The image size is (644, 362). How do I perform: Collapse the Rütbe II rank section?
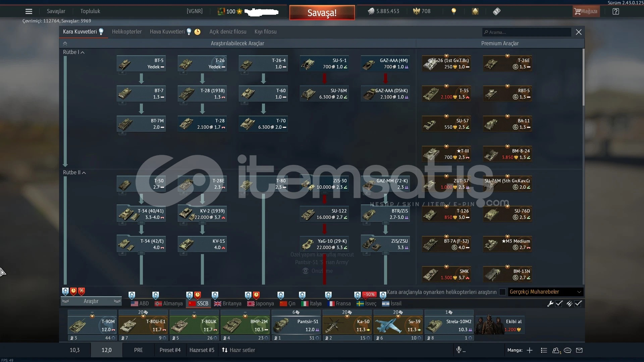[74, 173]
